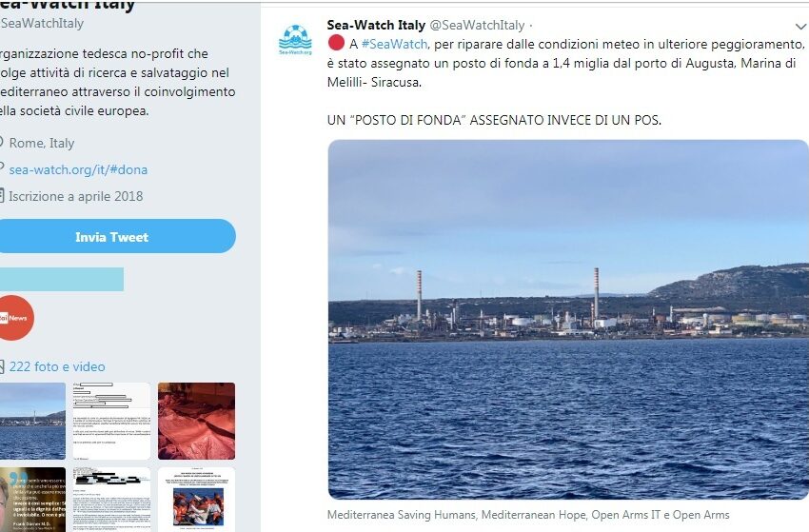Click the Invia Tweet button
Viewport: 809px width, 532px height.
click(112, 236)
